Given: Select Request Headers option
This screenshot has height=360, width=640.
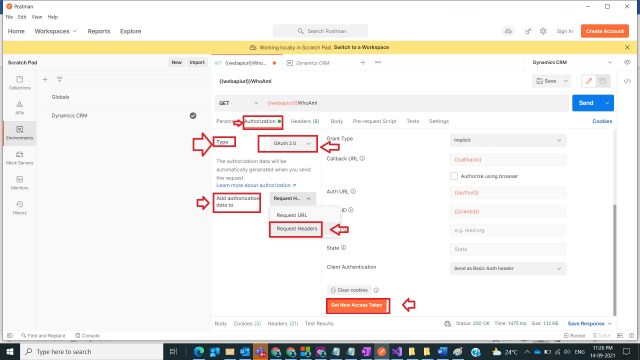Looking at the screenshot, I should coord(297,229).
